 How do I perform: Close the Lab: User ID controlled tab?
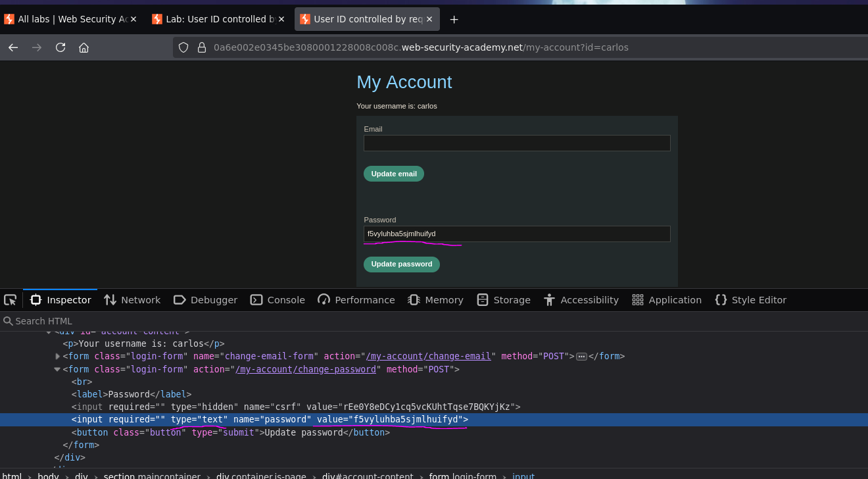pyautogui.click(x=281, y=19)
